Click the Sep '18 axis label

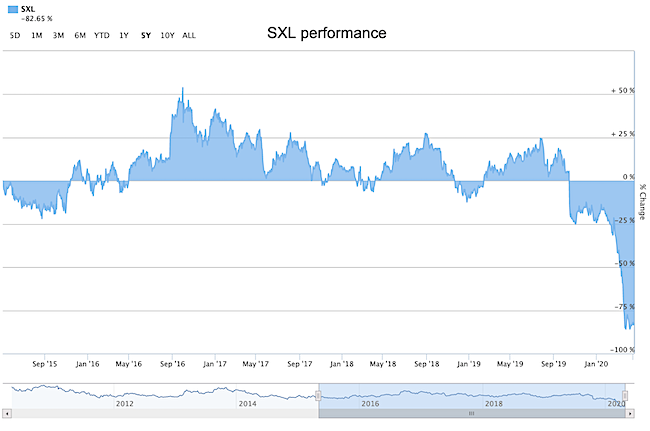(x=427, y=364)
